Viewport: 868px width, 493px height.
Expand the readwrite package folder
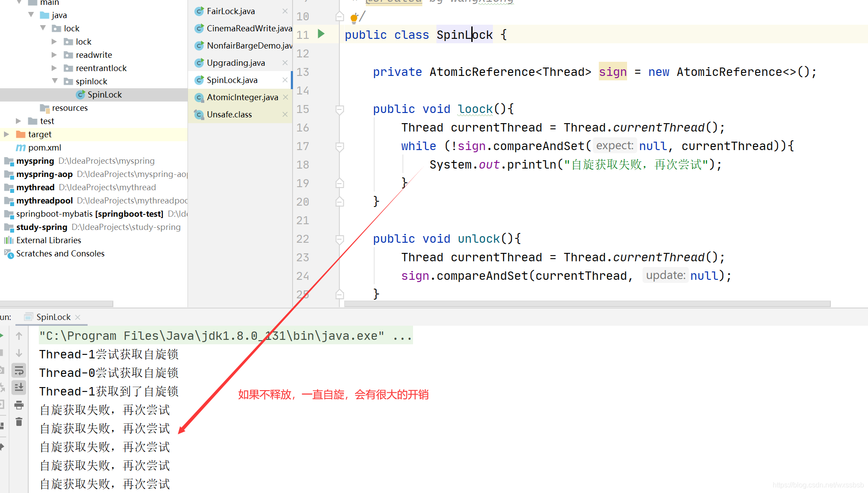pos(54,55)
